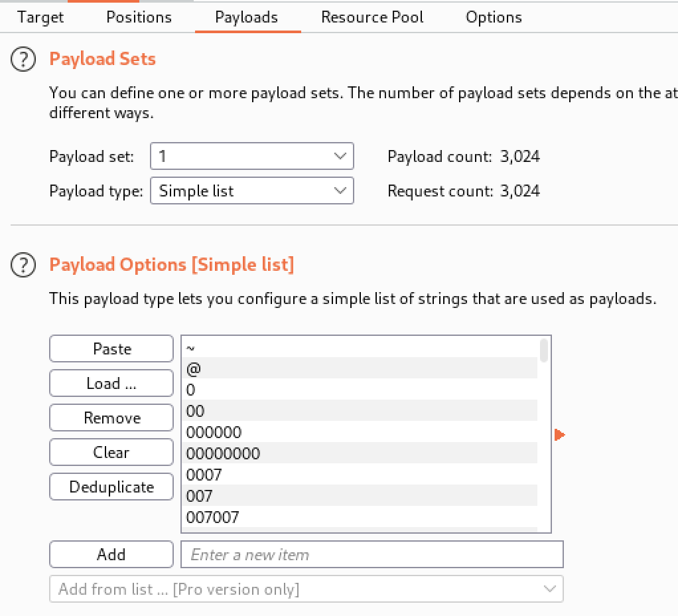Select the 0 payload entry
Screen dimensions: 678x616
coord(360,390)
